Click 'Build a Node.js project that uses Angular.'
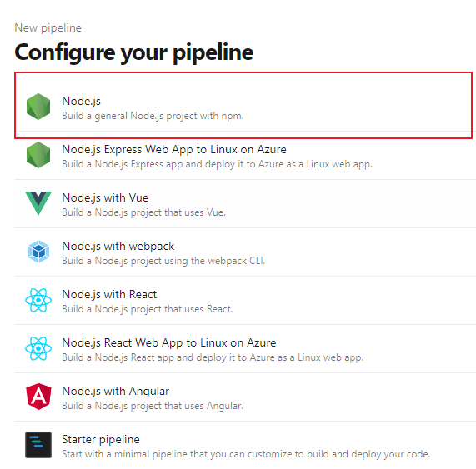 click(x=153, y=406)
